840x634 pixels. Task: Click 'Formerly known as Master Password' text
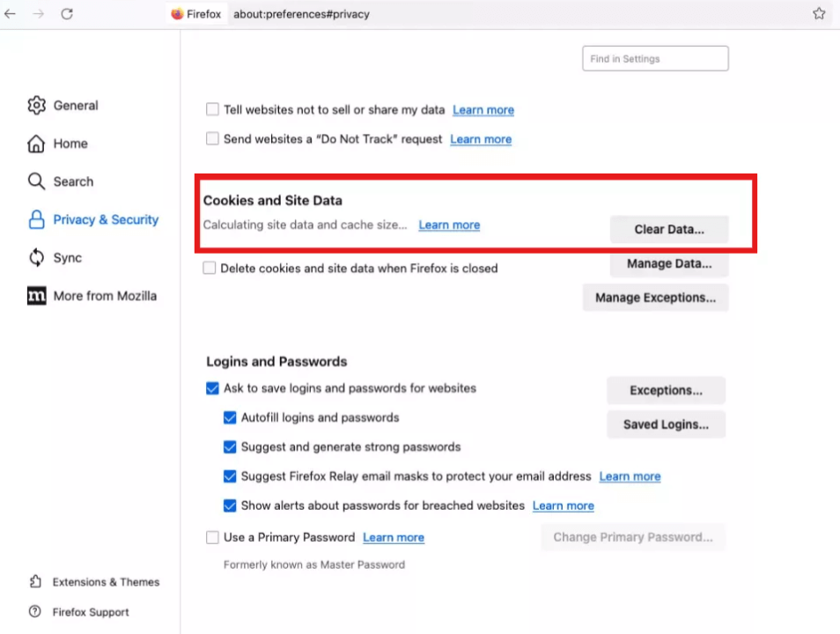tap(314, 564)
